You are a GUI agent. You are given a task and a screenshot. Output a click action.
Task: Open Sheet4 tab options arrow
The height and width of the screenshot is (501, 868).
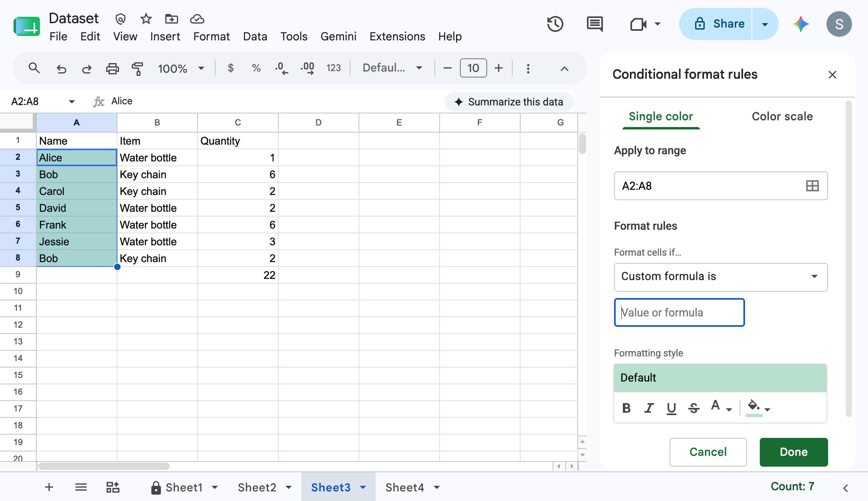(x=437, y=487)
